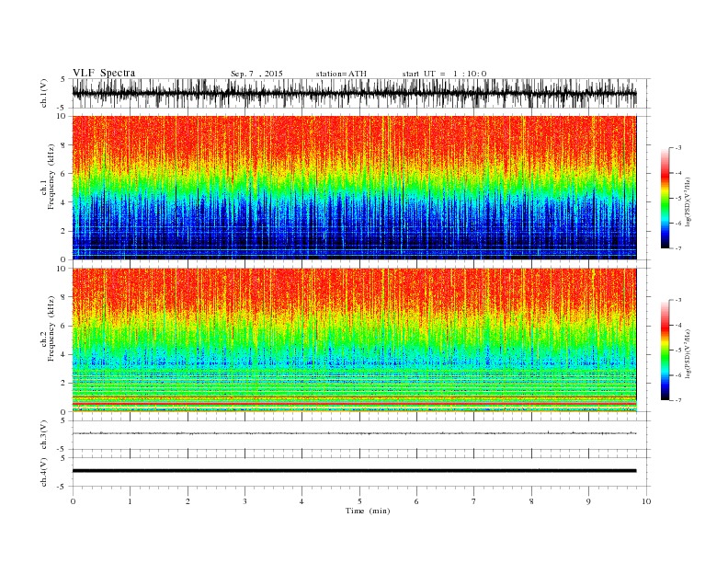This screenshot has width=728, height=563.
Task: Click time axis tick label '6'
Action: 416,501
